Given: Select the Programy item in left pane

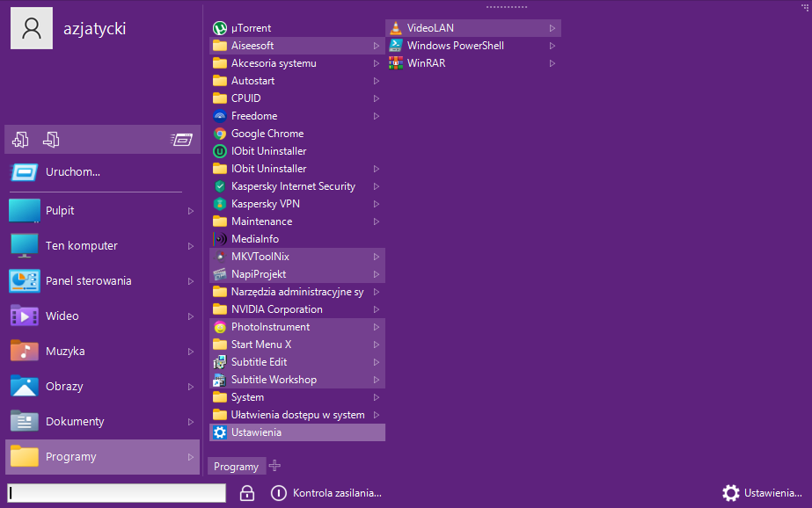Looking at the screenshot, I should point(103,457).
